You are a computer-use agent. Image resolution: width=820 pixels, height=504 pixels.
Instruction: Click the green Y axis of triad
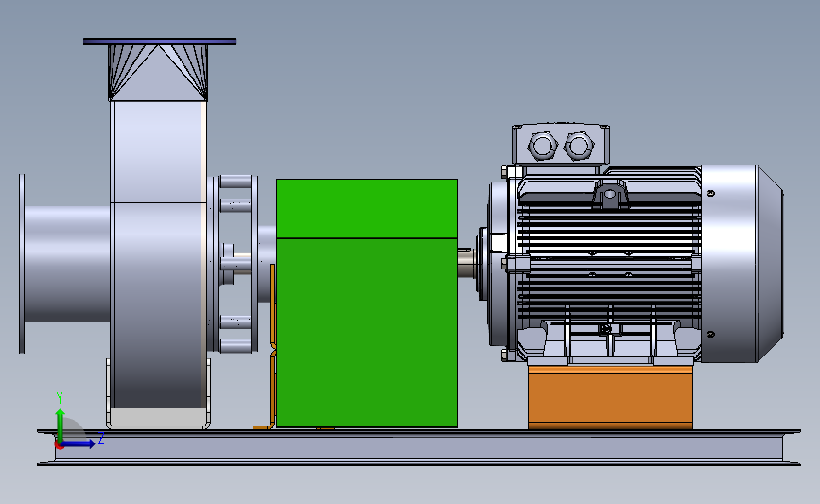pos(61,426)
